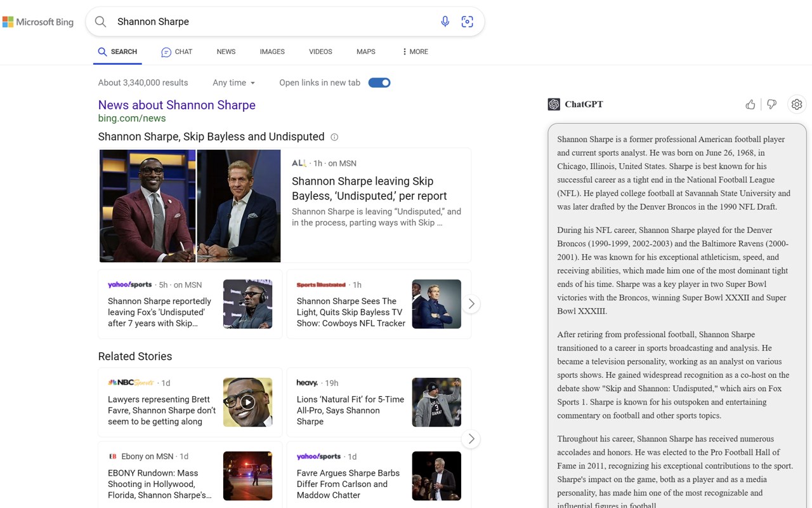This screenshot has height=508, width=812.
Task: Click the Yahoo Sports logo on 1d story
Action: [x=318, y=457]
